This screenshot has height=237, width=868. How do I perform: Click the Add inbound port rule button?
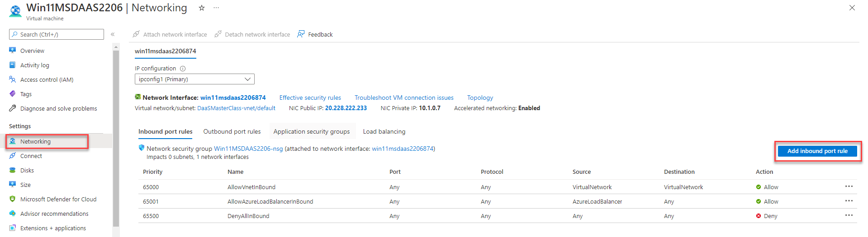(x=817, y=151)
